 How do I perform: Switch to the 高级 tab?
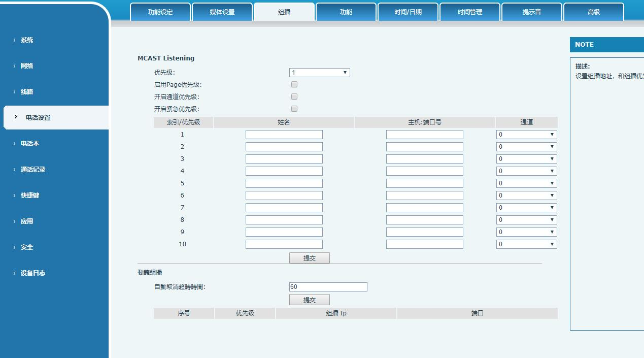tap(594, 12)
